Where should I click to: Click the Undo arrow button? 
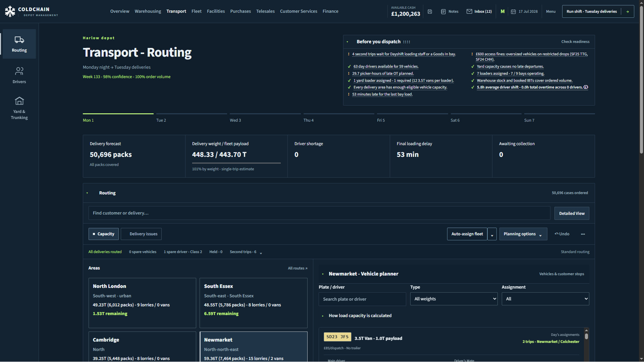click(x=562, y=234)
